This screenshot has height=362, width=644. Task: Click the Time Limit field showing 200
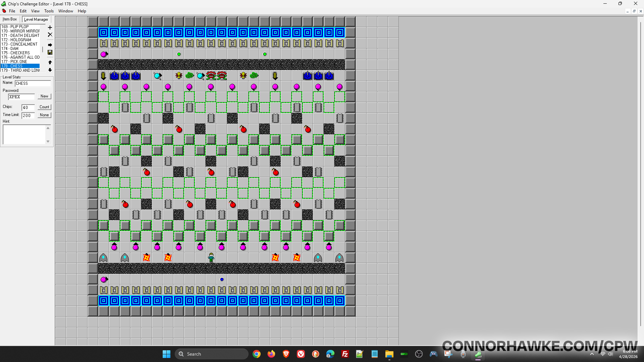coord(28,116)
